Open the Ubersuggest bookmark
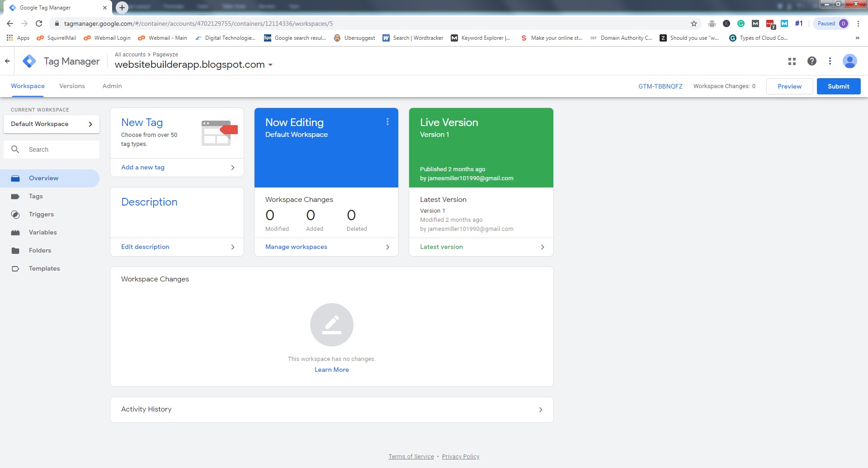 pyautogui.click(x=354, y=38)
